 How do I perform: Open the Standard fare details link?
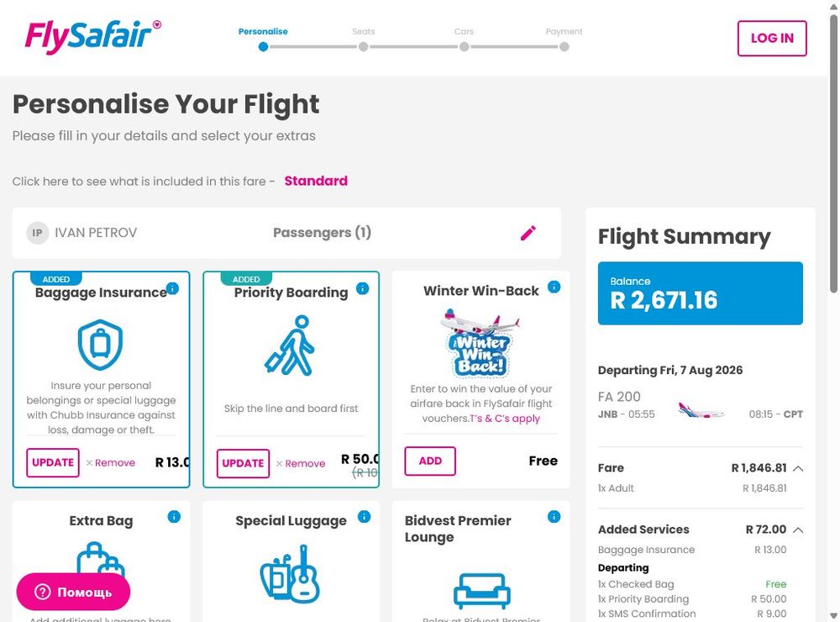316,182
